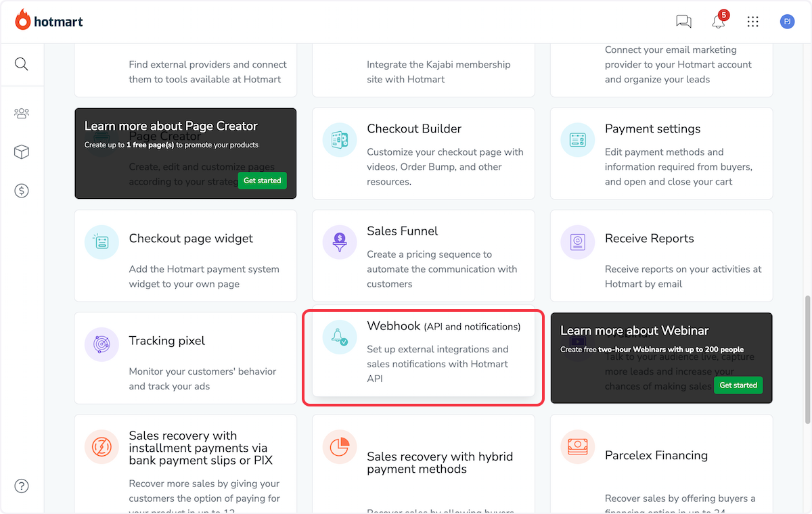Click 'Find external providers and connect' text
This screenshot has height=514, width=812.
pos(208,72)
